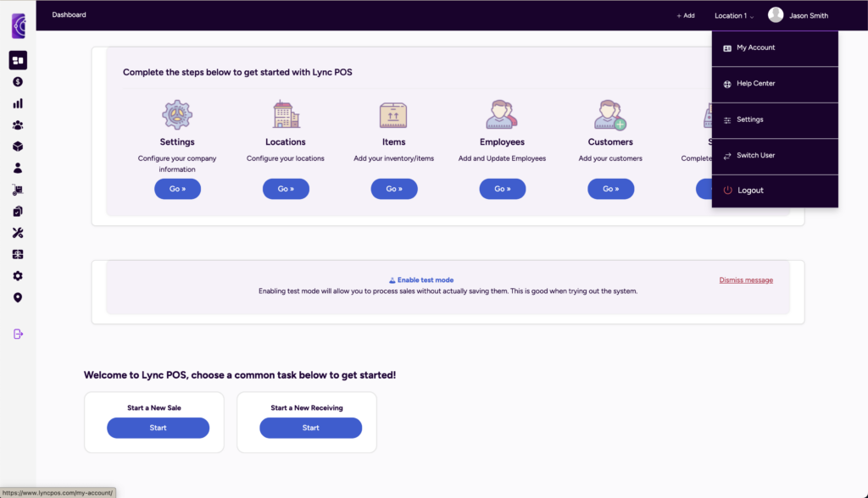Screen dimensions: 868x498
Task: Click Enable test mode link
Action: point(421,279)
